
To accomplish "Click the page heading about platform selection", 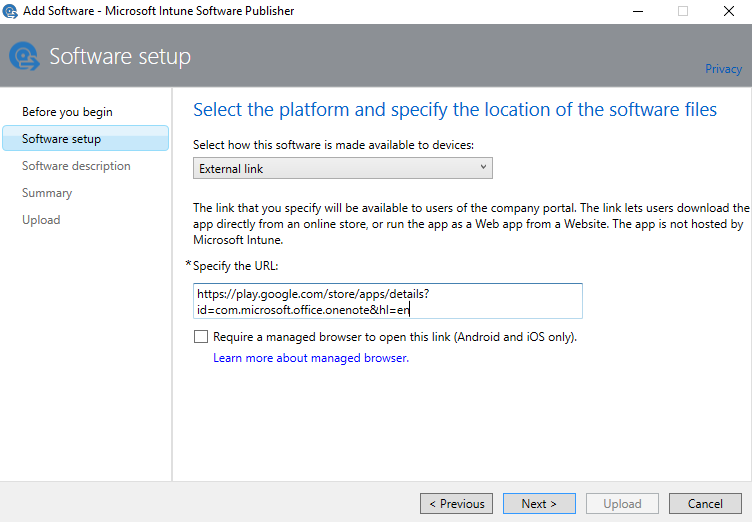I will [x=455, y=110].
